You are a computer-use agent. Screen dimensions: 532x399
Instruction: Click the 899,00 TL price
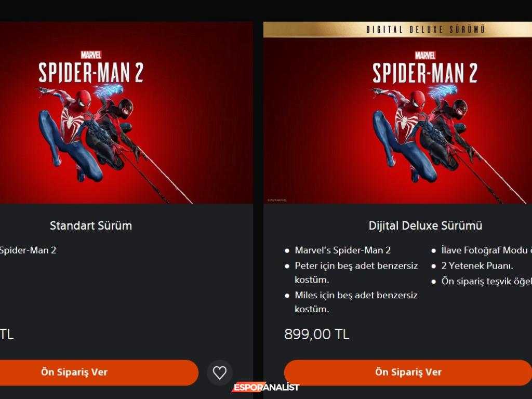(316, 334)
